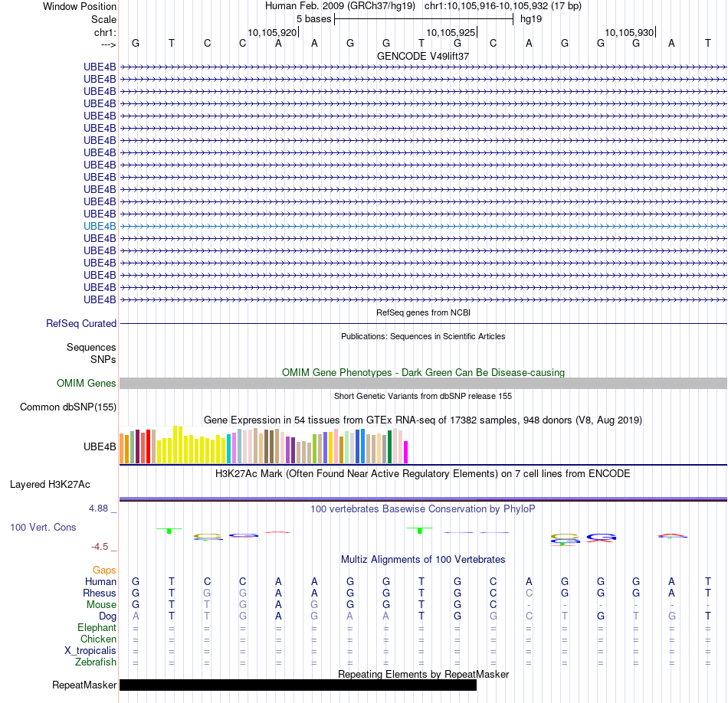Click the OMIM Genes track label
Screen dimensions: 728x703
[x=86, y=384]
